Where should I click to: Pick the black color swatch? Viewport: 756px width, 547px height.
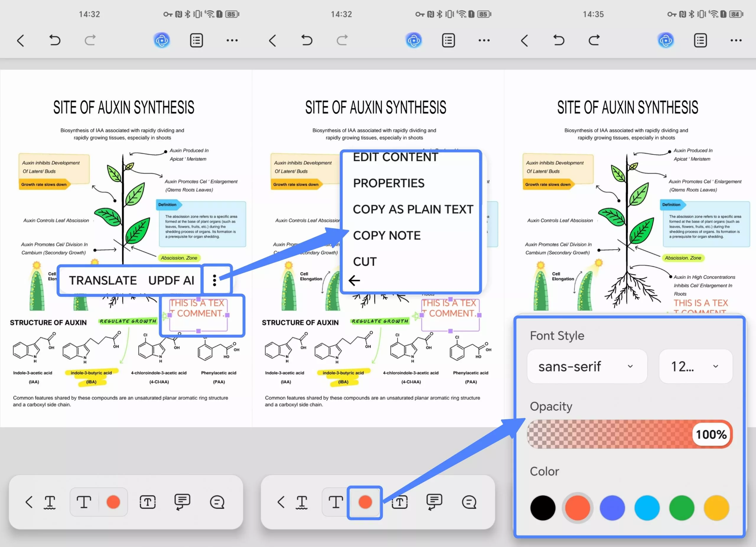pos(543,508)
